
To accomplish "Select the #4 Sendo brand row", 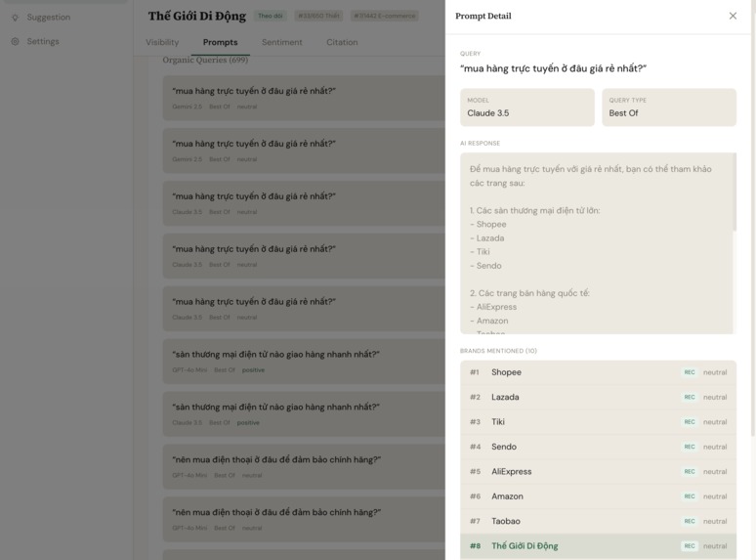I will (598, 448).
